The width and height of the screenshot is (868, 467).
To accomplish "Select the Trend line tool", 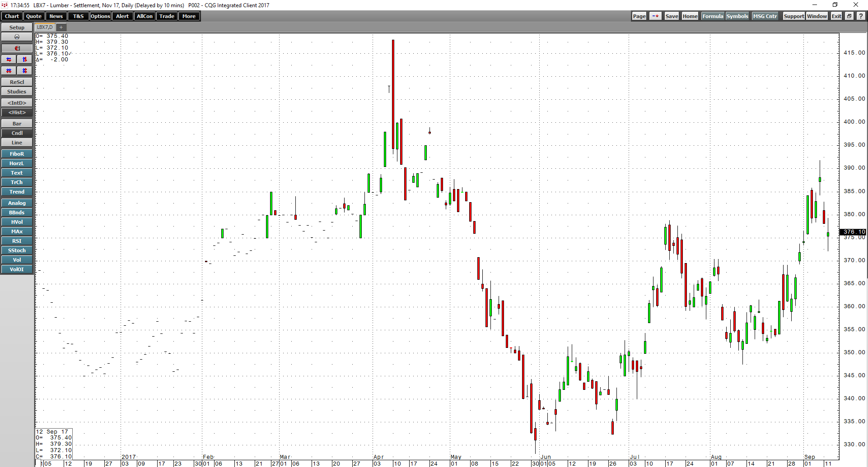I will pos(17,192).
